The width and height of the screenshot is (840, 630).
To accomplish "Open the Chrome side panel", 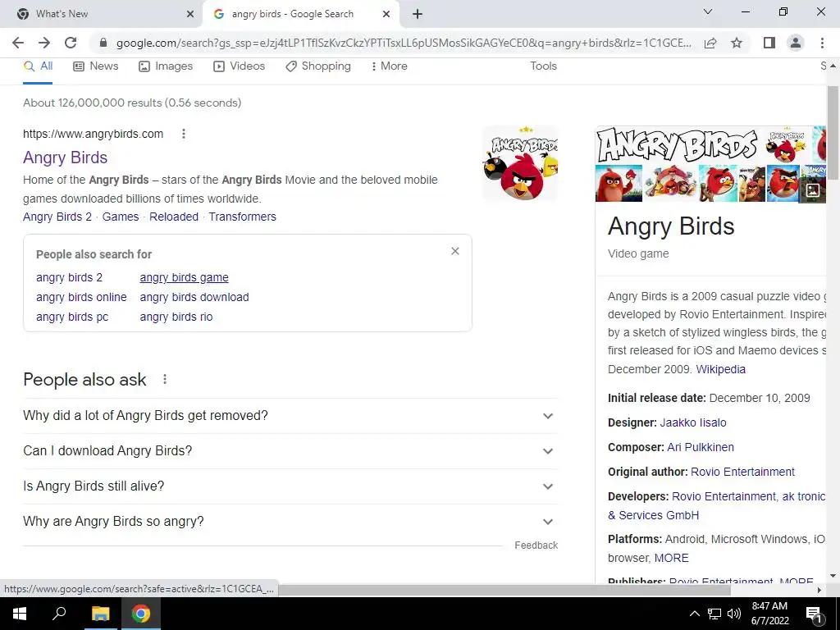I will pyautogui.click(x=769, y=43).
